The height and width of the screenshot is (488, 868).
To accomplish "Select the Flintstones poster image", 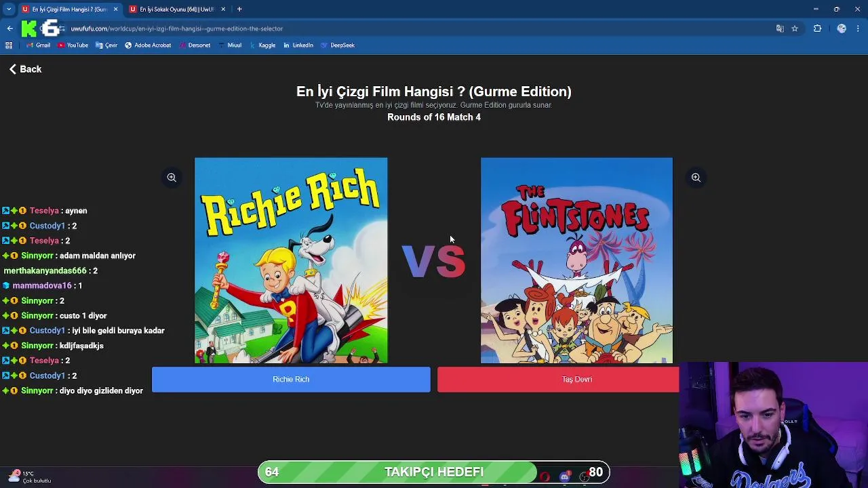I will [x=576, y=261].
